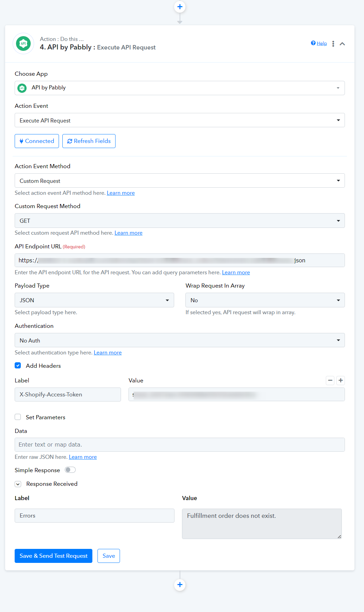Open the Choose App dropdown
Image resolution: width=364 pixels, height=612 pixels.
tap(180, 88)
